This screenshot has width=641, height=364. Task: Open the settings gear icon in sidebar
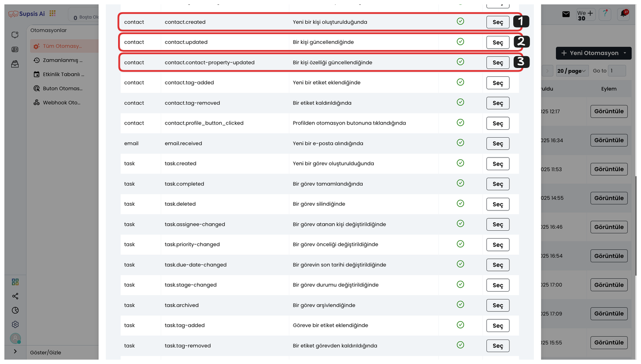point(15,325)
